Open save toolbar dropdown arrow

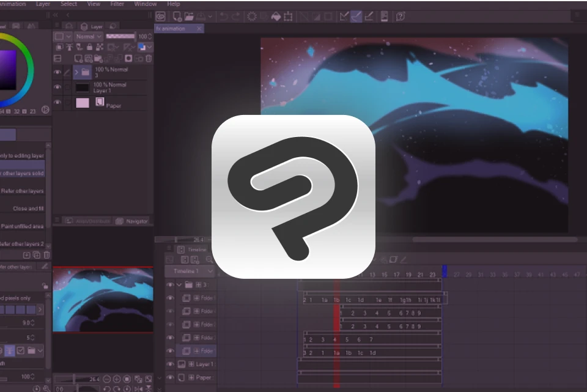point(210,17)
